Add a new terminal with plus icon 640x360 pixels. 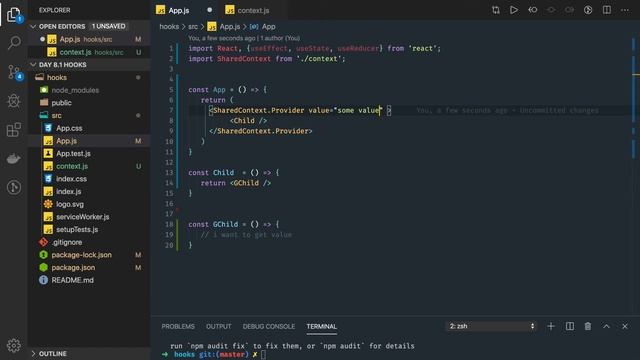click(x=551, y=326)
